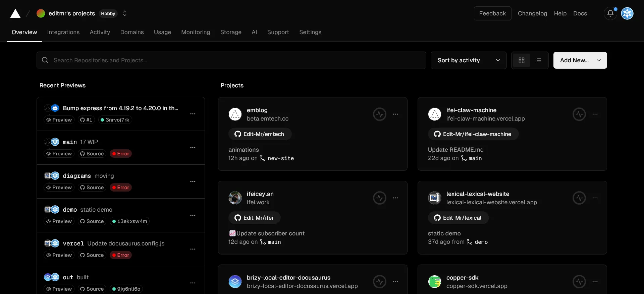644x294 pixels.
Task: Open pull request #1 badge
Action: [86, 120]
